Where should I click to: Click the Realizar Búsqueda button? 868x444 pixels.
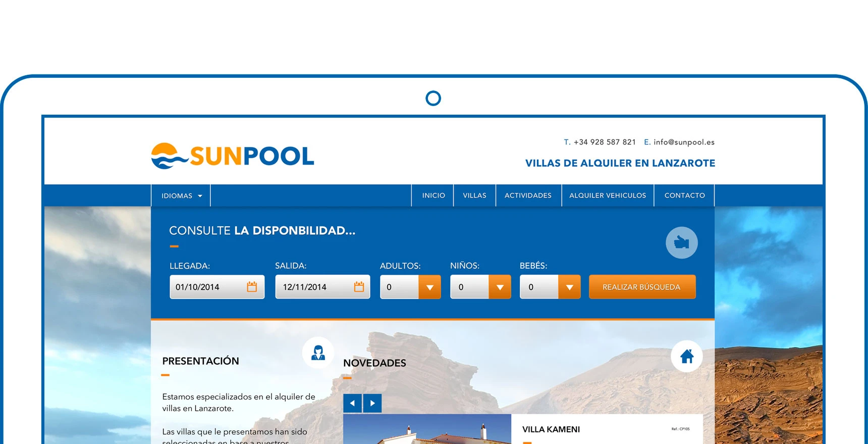(642, 287)
